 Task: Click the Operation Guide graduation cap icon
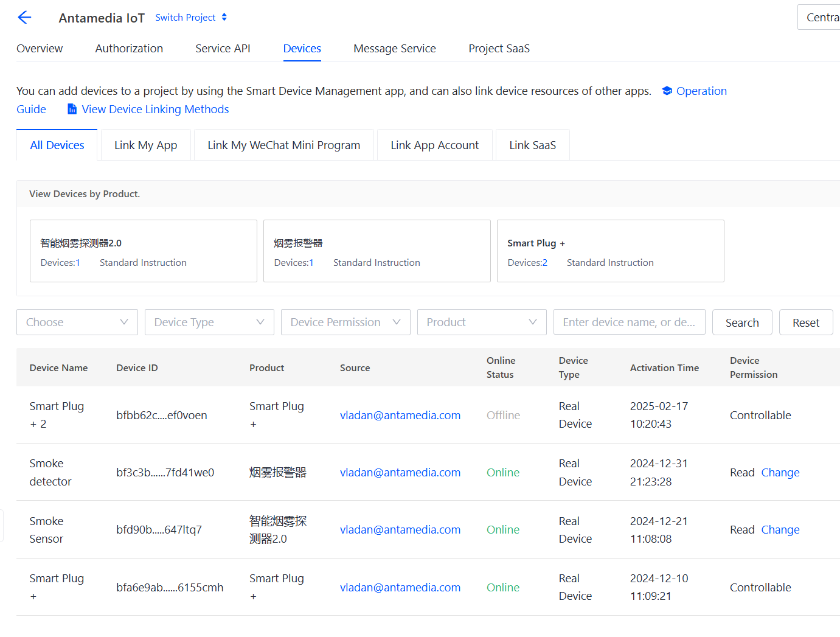tap(667, 91)
